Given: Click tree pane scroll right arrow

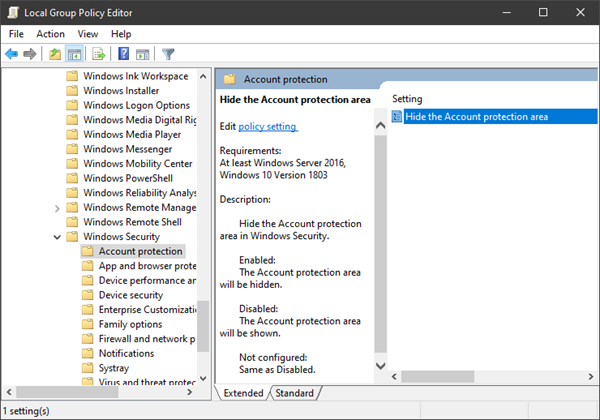Looking at the screenshot, I should click(189, 392).
